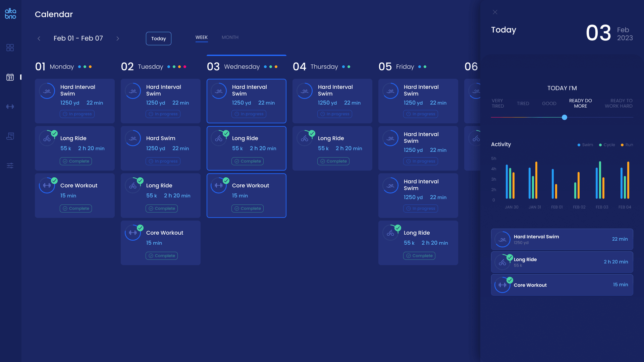Go to previous week with left chevron
Viewport: 644px width, 362px height.
click(x=39, y=39)
